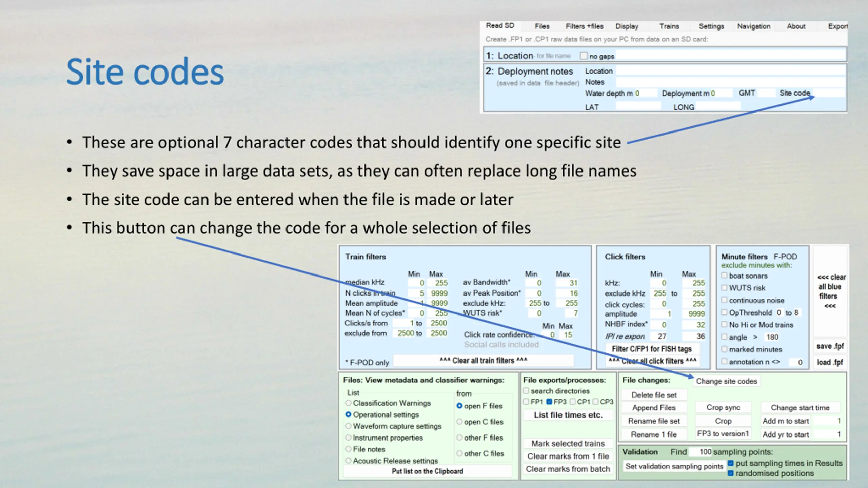
Task: Click the Mark selected trains button
Action: (568, 443)
